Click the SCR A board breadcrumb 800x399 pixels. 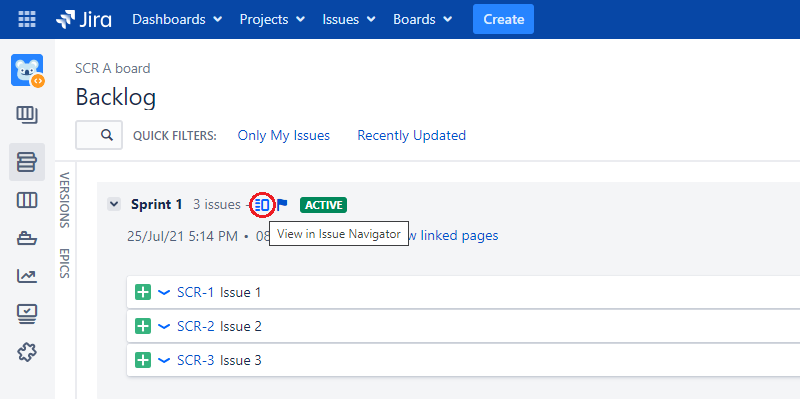click(113, 68)
